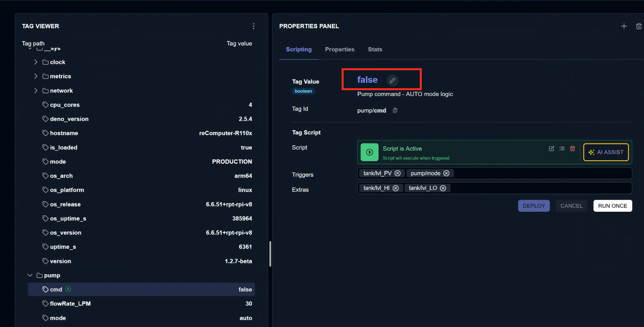Open the Stats tab

[x=375, y=49]
